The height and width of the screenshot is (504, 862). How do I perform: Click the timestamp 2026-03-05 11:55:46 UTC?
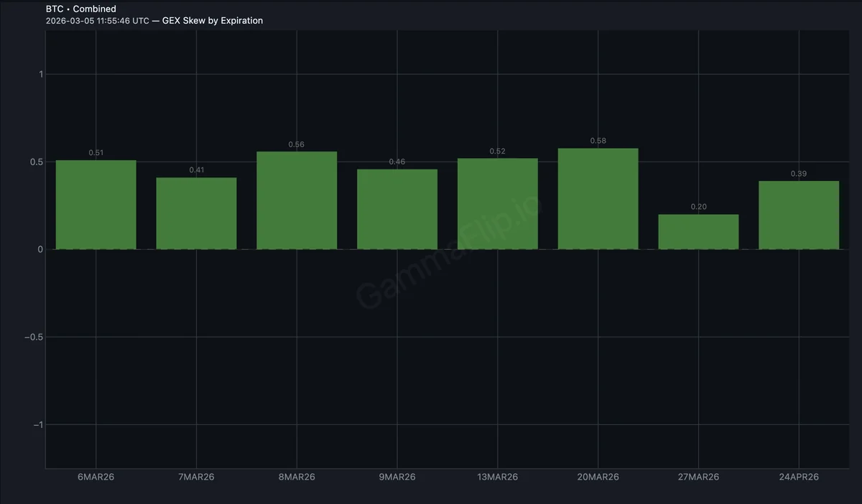(x=99, y=20)
